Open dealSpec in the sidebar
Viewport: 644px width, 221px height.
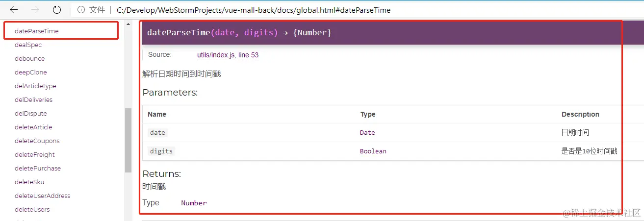[28, 45]
